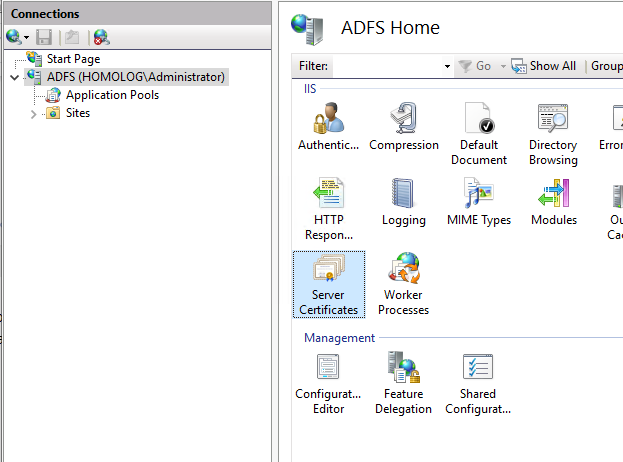Open MIME Types feature

pyautogui.click(x=479, y=202)
